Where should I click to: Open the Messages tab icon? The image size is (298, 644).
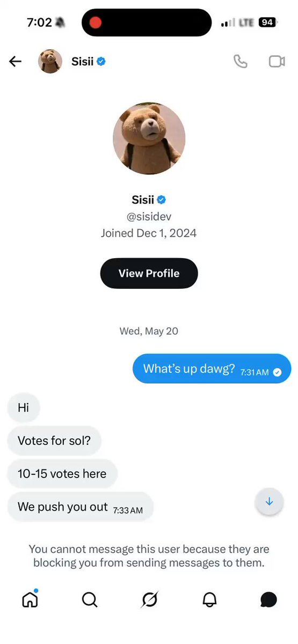(x=268, y=599)
